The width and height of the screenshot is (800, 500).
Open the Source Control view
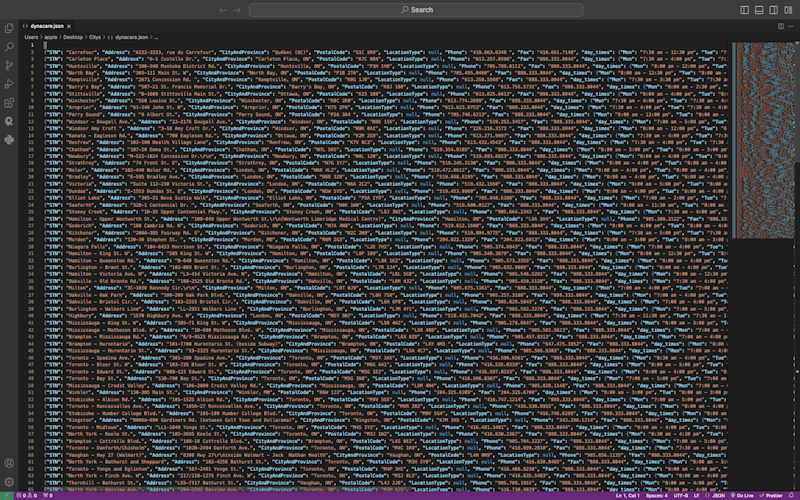9,65
